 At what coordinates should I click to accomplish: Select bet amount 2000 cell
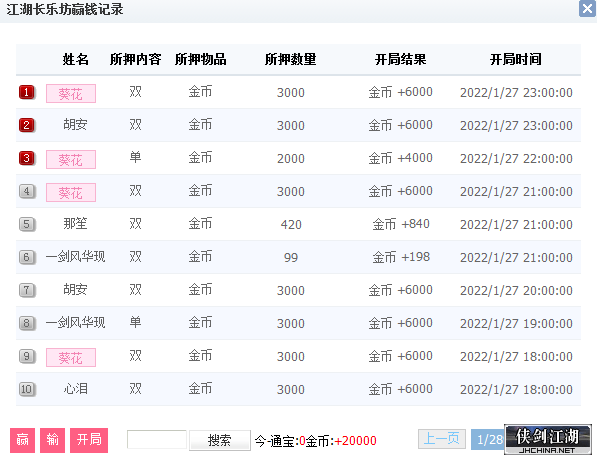tap(291, 159)
